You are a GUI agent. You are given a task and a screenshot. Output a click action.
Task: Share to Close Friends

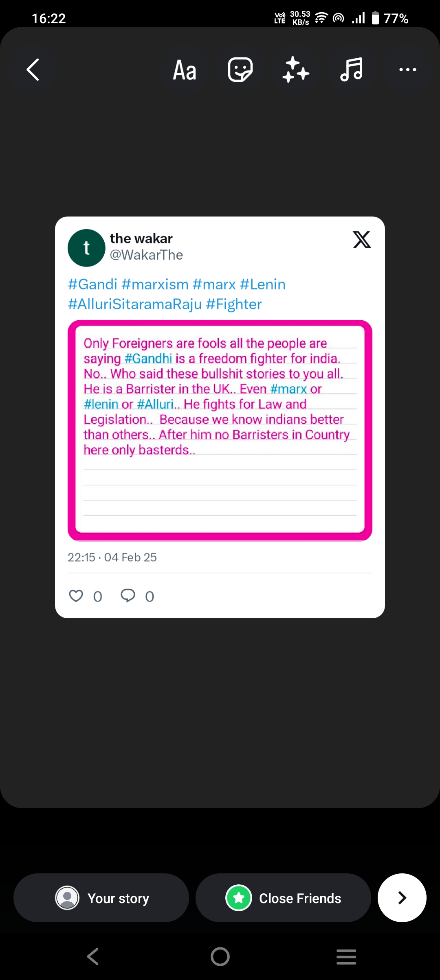coord(283,898)
